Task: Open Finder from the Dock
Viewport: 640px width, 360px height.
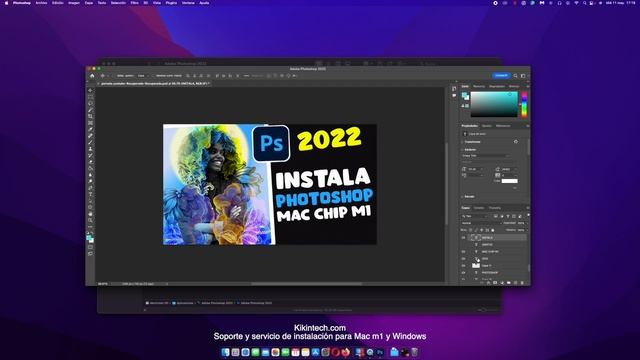Action: click(225, 352)
